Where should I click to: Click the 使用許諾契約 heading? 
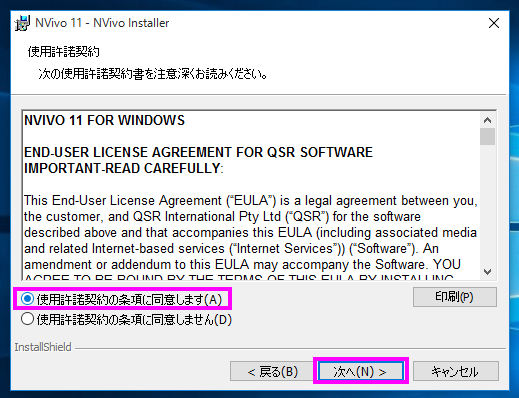tap(63, 52)
